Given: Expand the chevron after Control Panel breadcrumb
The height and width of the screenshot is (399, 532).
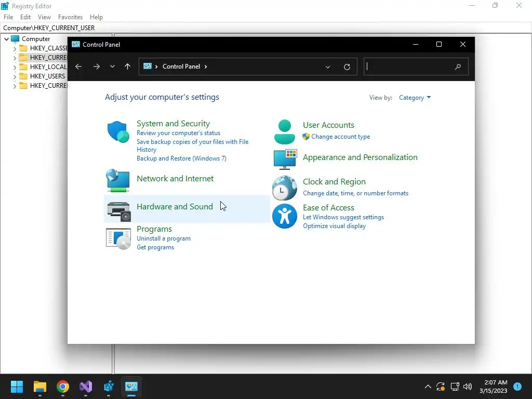Looking at the screenshot, I should point(206,66).
